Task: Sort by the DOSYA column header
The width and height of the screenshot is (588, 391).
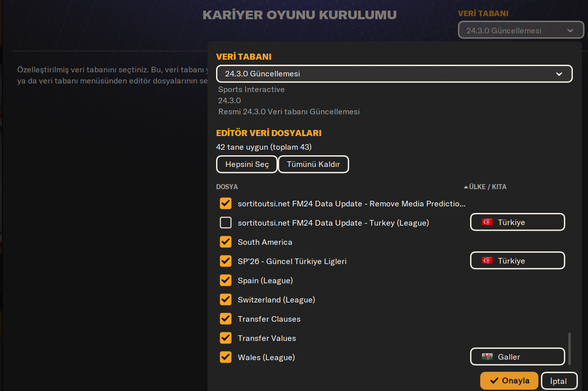Action: coord(227,187)
